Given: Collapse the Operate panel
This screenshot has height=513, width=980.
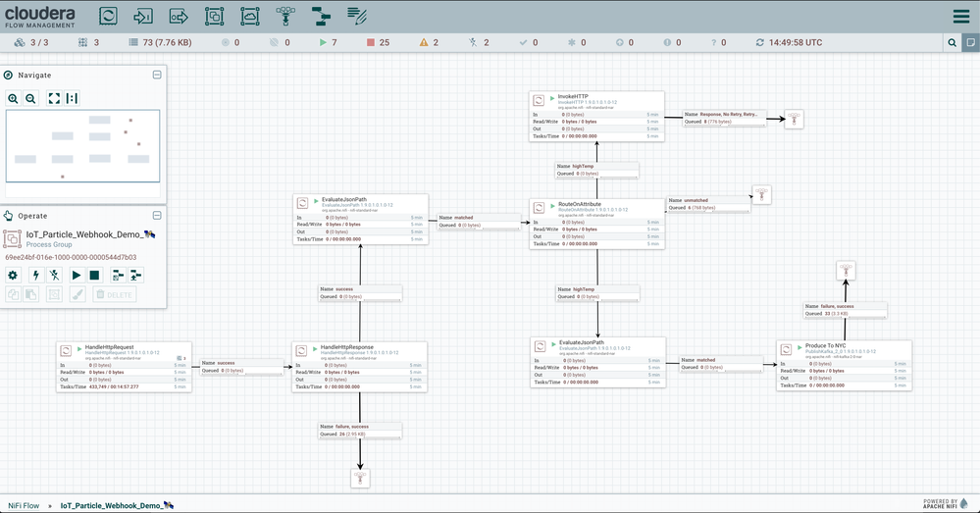Looking at the screenshot, I should (x=157, y=215).
